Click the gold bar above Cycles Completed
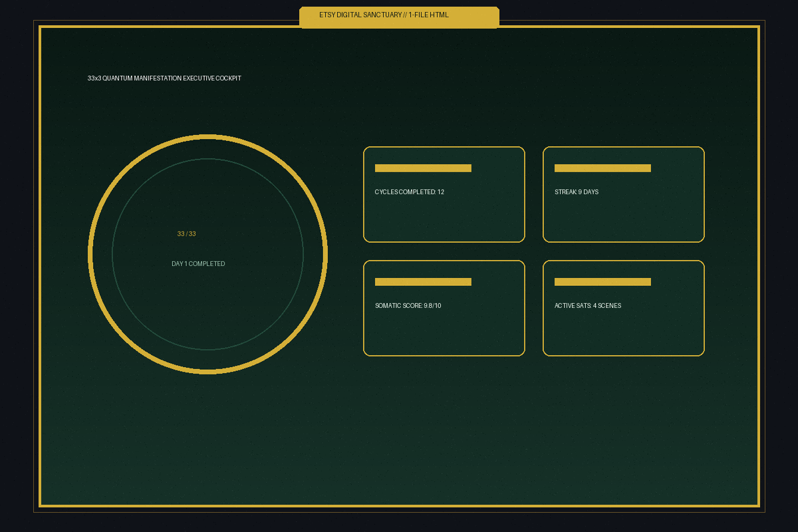Image resolution: width=798 pixels, height=532 pixels. [x=423, y=168]
